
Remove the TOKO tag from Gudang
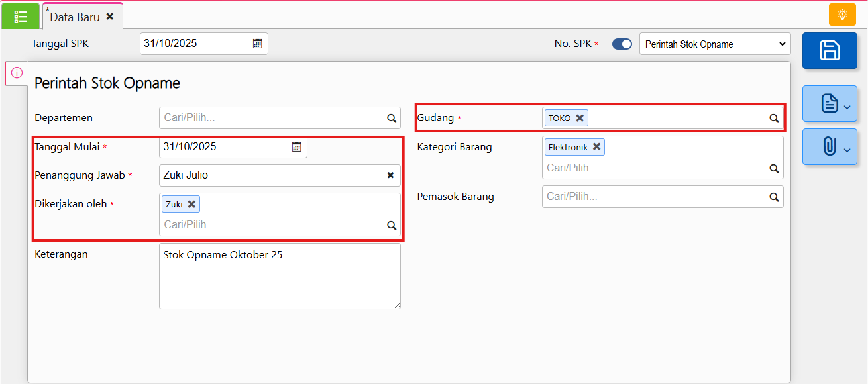pyautogui.click(x=580, y=118)
